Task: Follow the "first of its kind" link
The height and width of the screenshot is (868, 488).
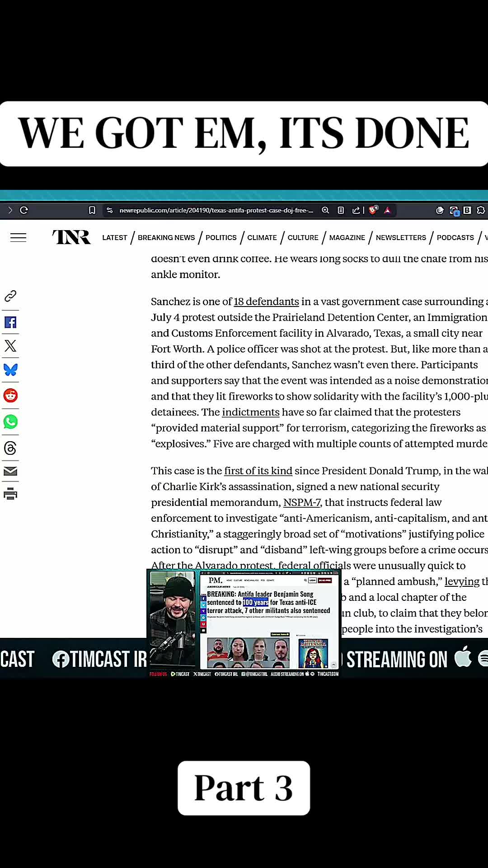Action: point(258,471)
